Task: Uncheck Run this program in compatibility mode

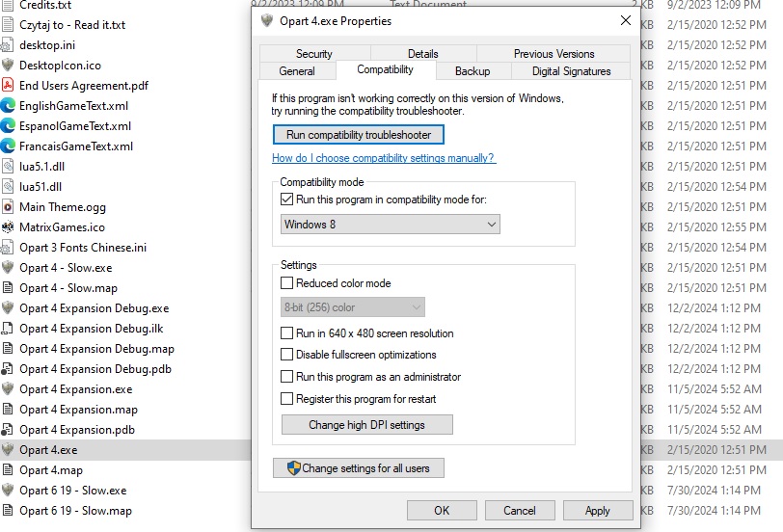Action: pyautogui.click(x=286, y=199)
